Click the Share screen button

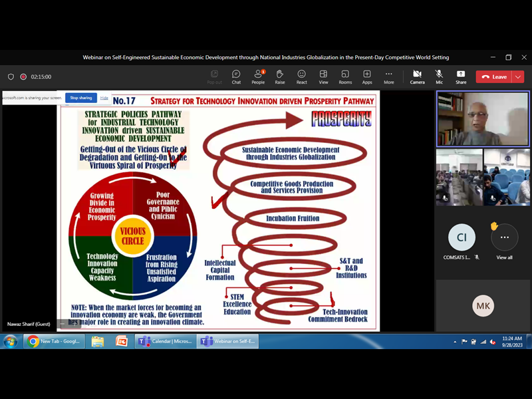(x=461, y=77)
